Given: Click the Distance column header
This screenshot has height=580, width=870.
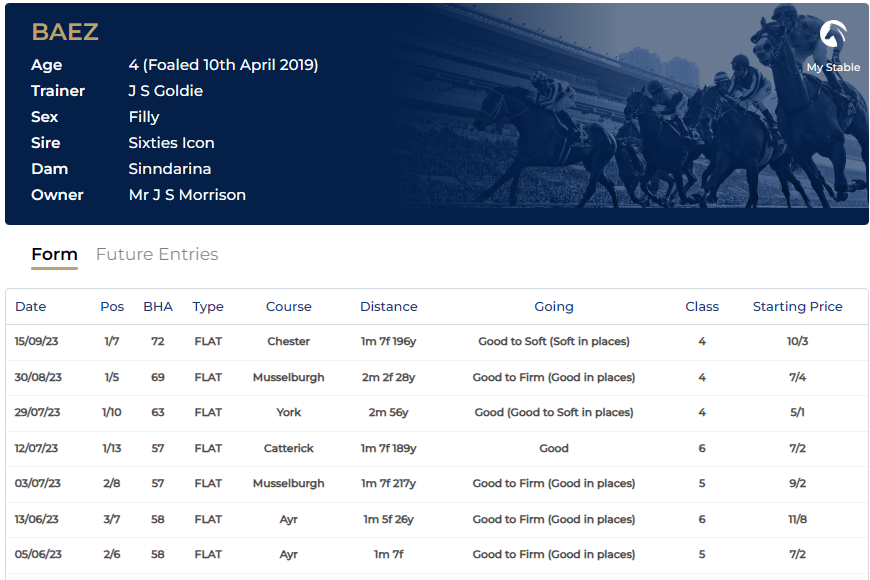Looking at the screenshot, I should (389, 307).
